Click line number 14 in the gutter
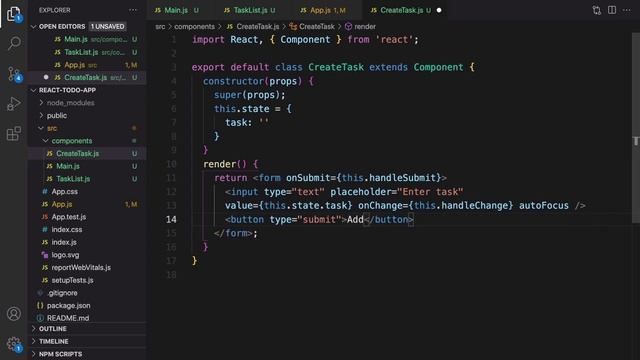This screenshot has width=640, height=360. point(171,219)
